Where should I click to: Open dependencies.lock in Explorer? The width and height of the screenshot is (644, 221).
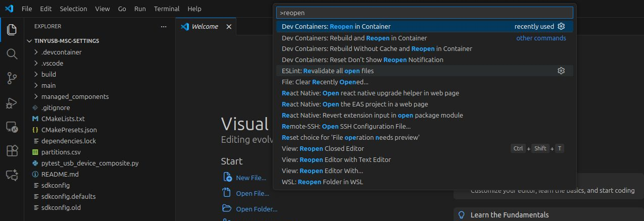100,141
